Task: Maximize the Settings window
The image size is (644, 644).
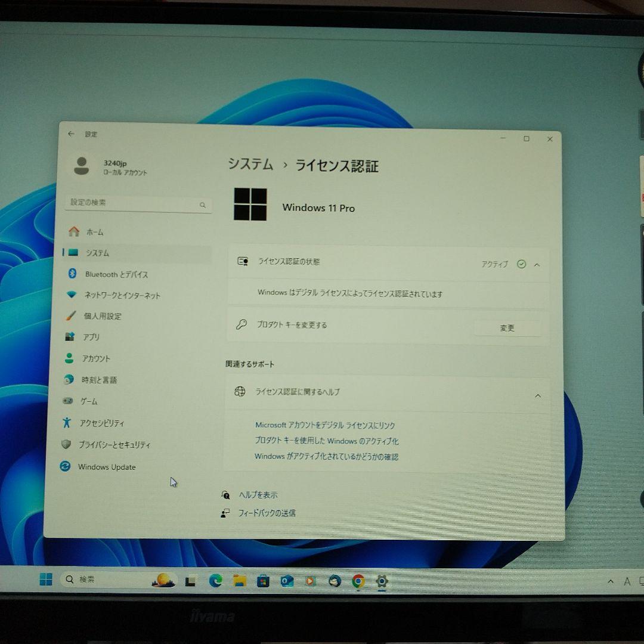Action: point(527,138)
